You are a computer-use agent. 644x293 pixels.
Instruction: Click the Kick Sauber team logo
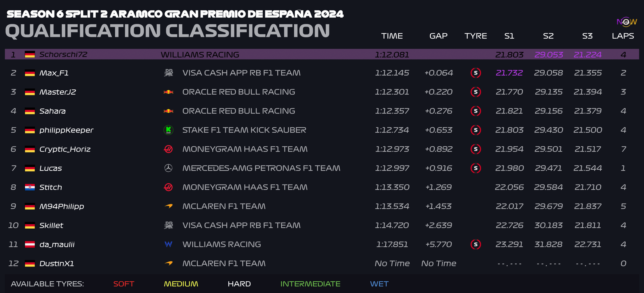[x=168, y=130]
